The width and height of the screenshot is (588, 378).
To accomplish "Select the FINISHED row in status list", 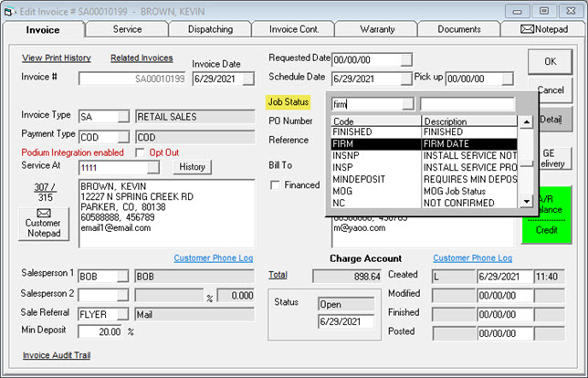I will click(424, 132).
